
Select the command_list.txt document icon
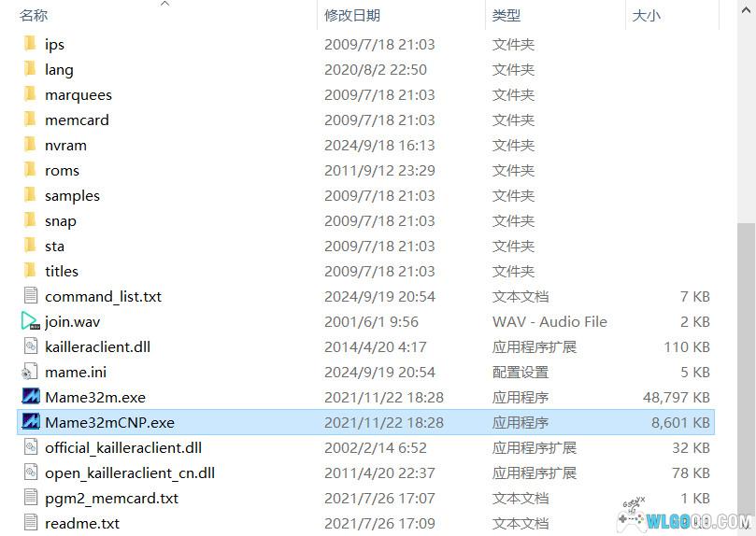(31, 296)
